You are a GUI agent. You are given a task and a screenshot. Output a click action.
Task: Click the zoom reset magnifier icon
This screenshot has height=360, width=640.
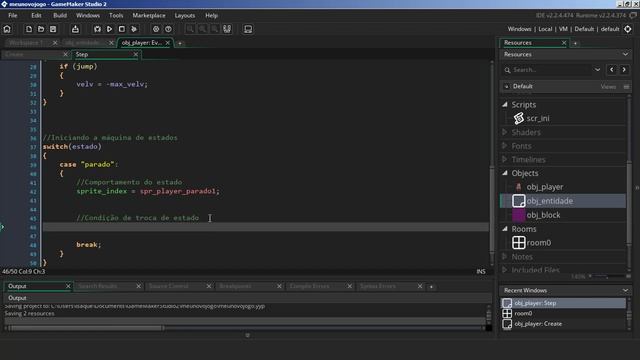(202, 29)
